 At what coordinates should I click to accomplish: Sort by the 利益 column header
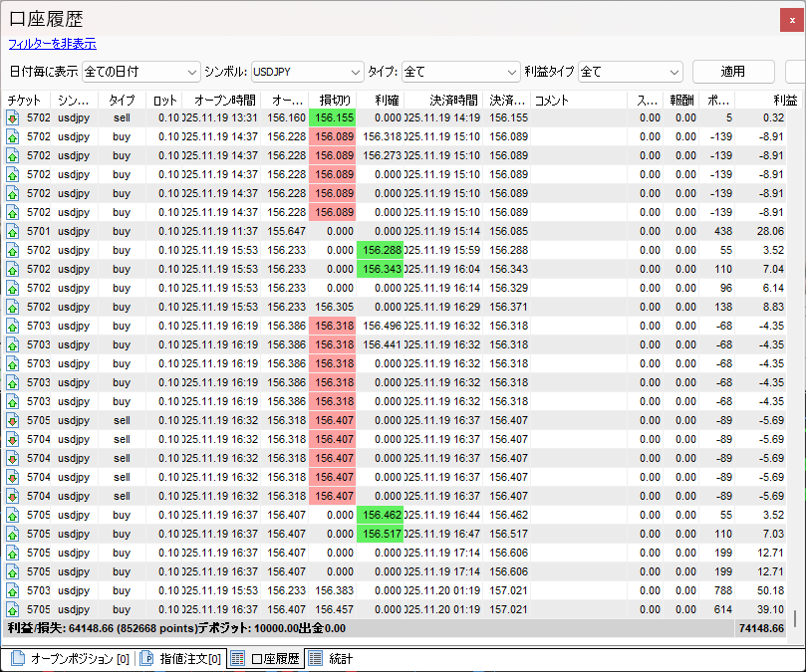click(x=767, y=100)
